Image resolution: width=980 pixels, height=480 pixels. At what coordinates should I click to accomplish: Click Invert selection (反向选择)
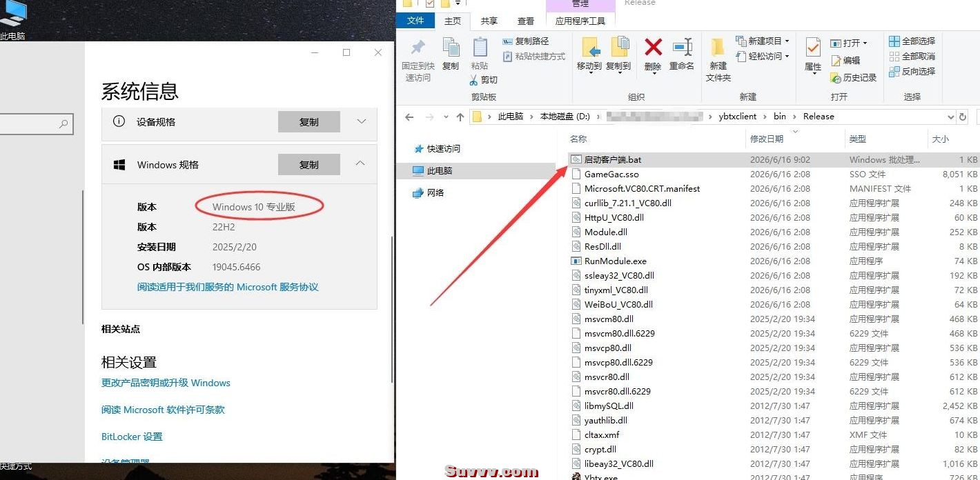(x=912, y=72)
